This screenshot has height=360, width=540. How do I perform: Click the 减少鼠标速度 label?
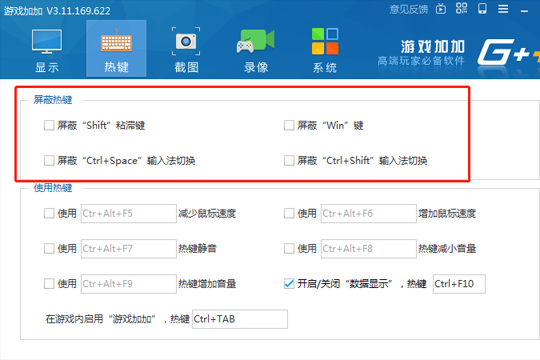[207, 214]
